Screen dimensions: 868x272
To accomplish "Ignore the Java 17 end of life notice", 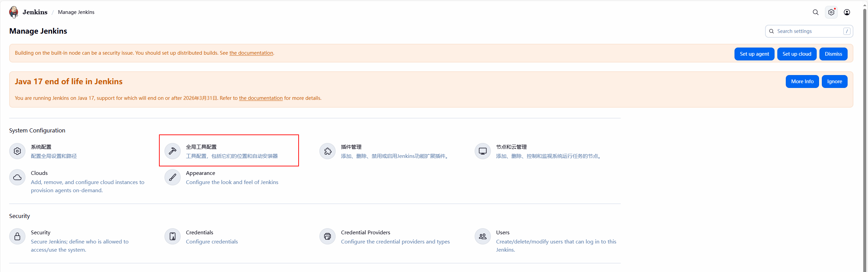I will tap(834, 81).
